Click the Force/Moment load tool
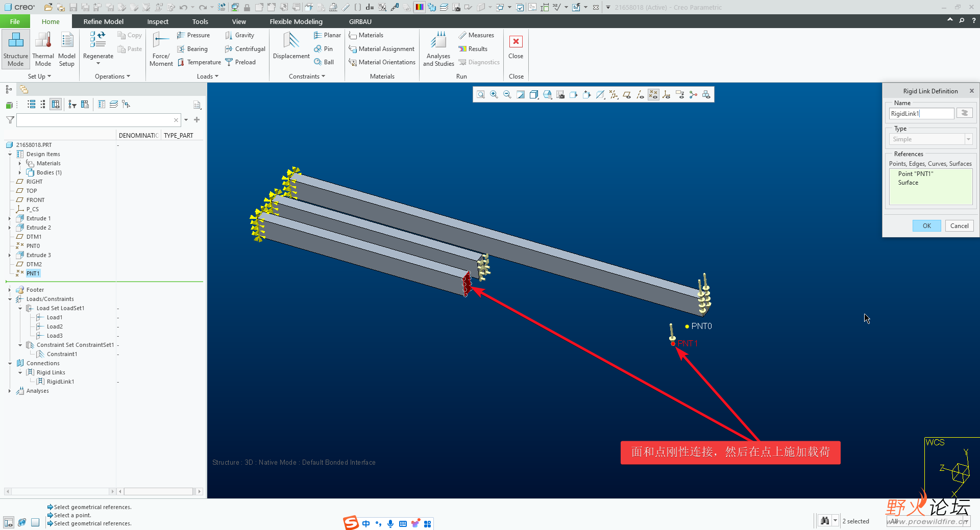980x530 pixels. pyautogui.click(x=161, y=49)
